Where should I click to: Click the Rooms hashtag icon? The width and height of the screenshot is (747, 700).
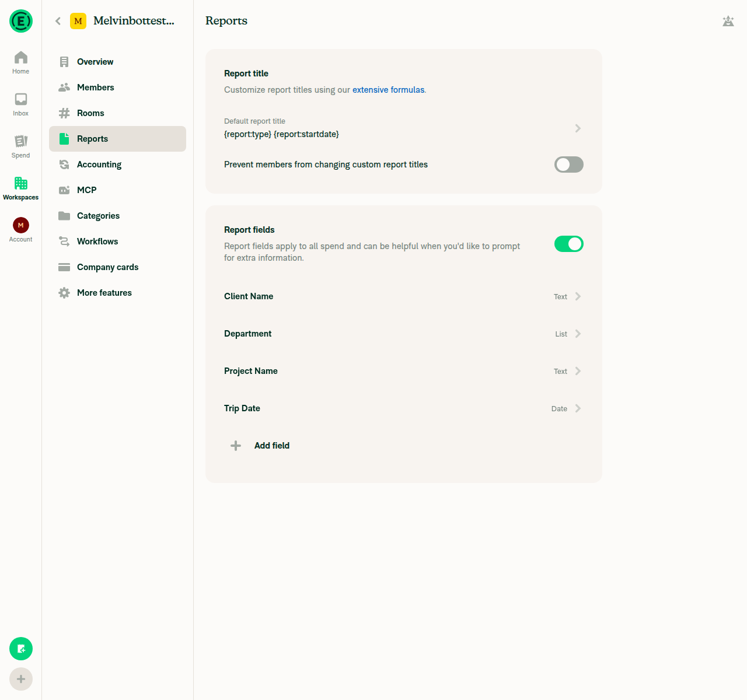[x=64, y=113]
